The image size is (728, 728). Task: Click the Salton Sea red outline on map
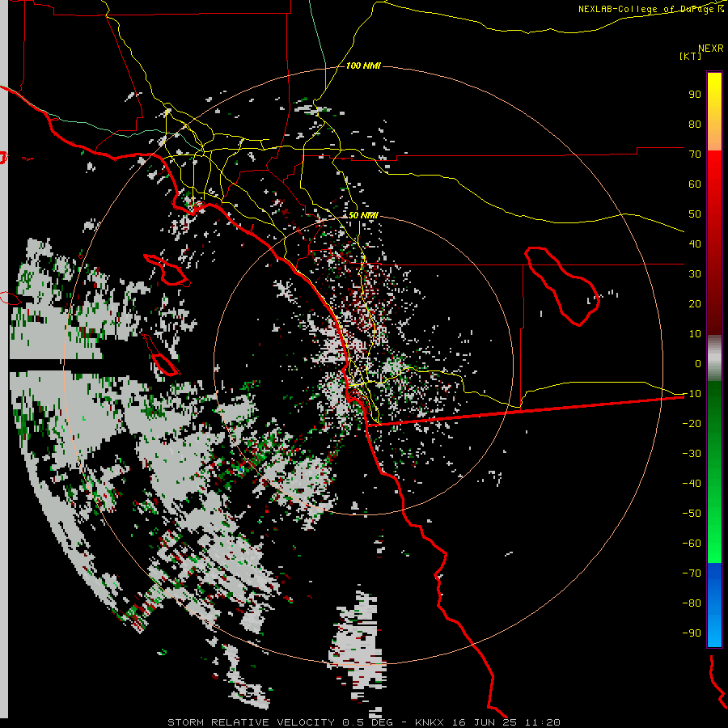(562, 286)
